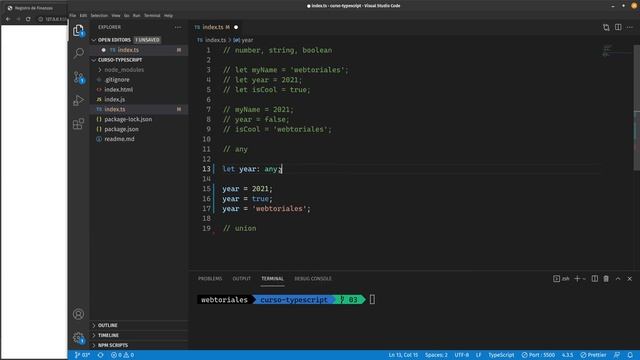Screen dimensions: 640x360
Task: Open Source Control view in activity bar
Action: 78,77
